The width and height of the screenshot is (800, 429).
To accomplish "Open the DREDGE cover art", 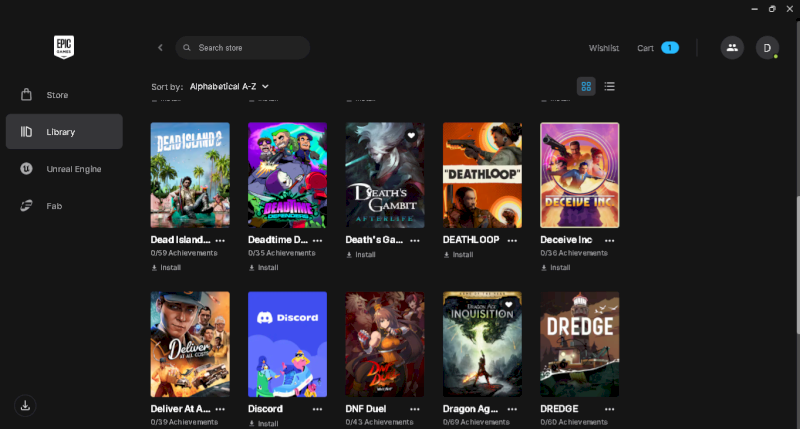I will [x=580, y=344].
